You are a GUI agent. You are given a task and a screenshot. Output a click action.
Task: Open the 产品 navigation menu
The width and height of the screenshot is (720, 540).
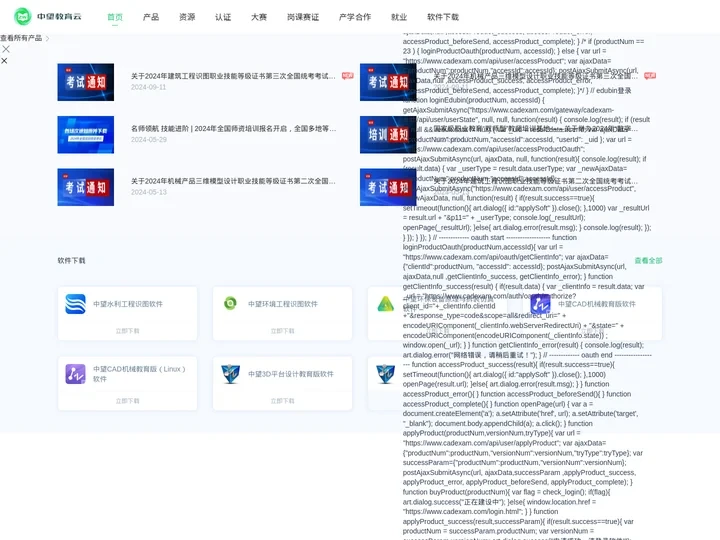pyautogui.click(x=151, y=17)
